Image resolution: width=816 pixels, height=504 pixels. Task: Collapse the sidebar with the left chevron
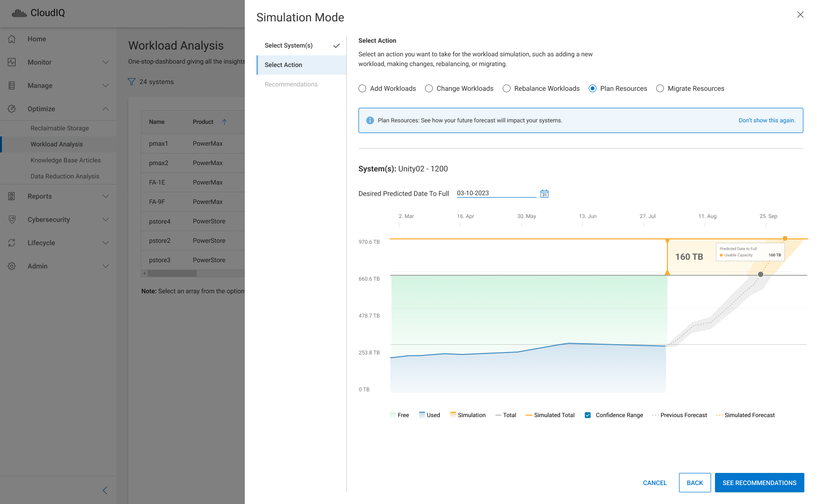pyautogui.click(x=105, y=490)
